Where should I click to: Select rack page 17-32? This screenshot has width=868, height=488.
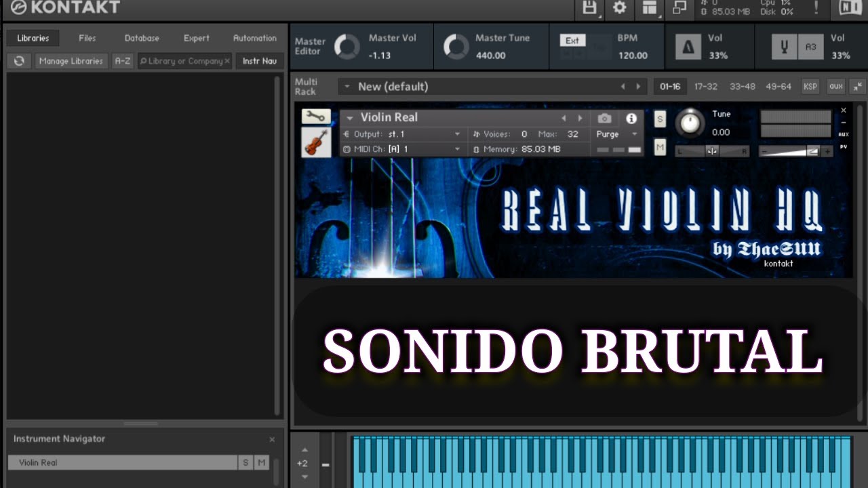click(706, 87)
